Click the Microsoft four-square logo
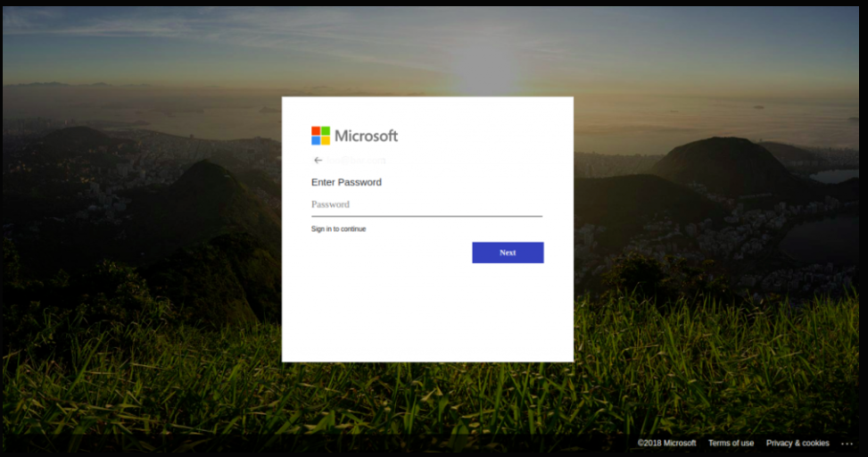 click(320, 136)
